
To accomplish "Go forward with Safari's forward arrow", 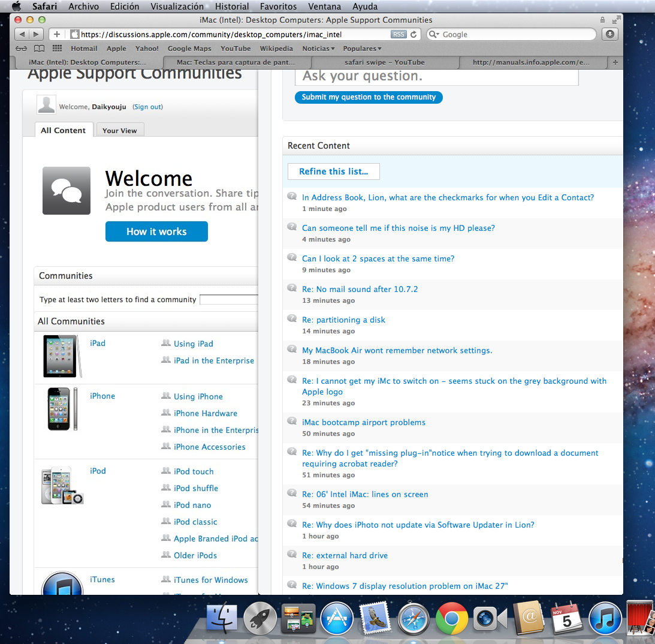I will [37, 34].
